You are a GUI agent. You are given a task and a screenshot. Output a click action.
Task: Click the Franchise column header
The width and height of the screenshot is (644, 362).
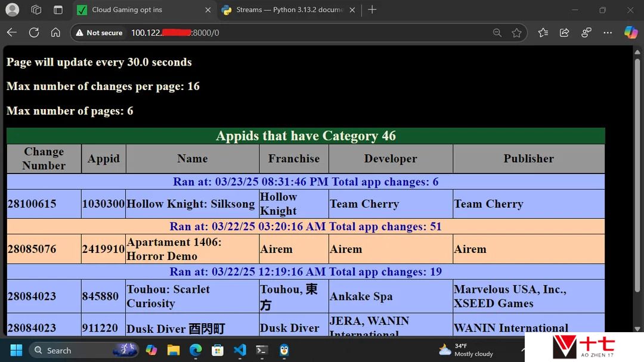(x=293, y=159)
